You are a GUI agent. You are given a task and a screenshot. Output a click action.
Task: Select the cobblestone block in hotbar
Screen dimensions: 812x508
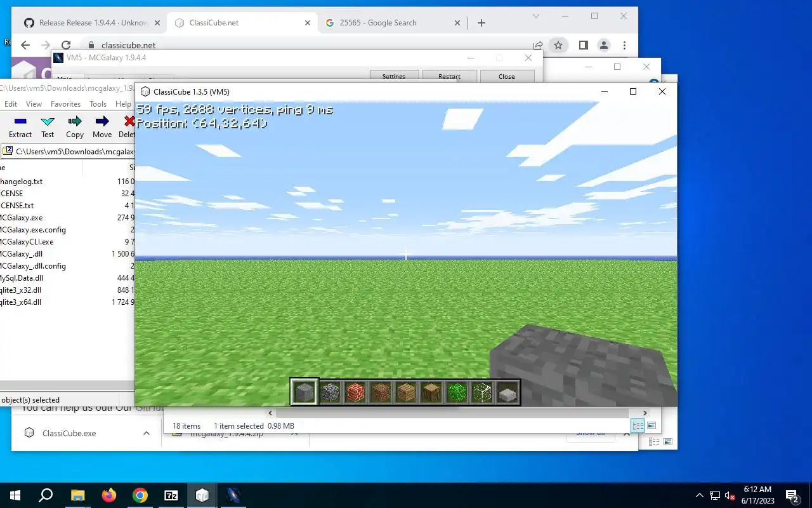tap(330, 392)
